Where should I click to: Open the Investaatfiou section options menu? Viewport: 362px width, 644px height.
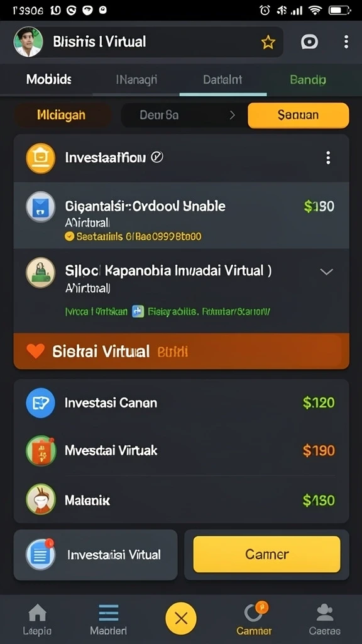(x=327, y=158)
